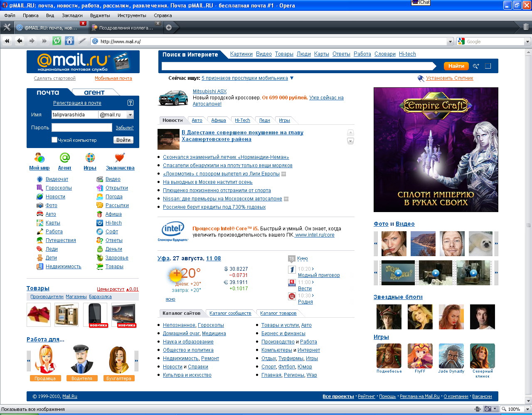Image resolution: width=532 pixels, height=415 pixels.
Task: Click the Карты icon
Action: click(40, 223)
